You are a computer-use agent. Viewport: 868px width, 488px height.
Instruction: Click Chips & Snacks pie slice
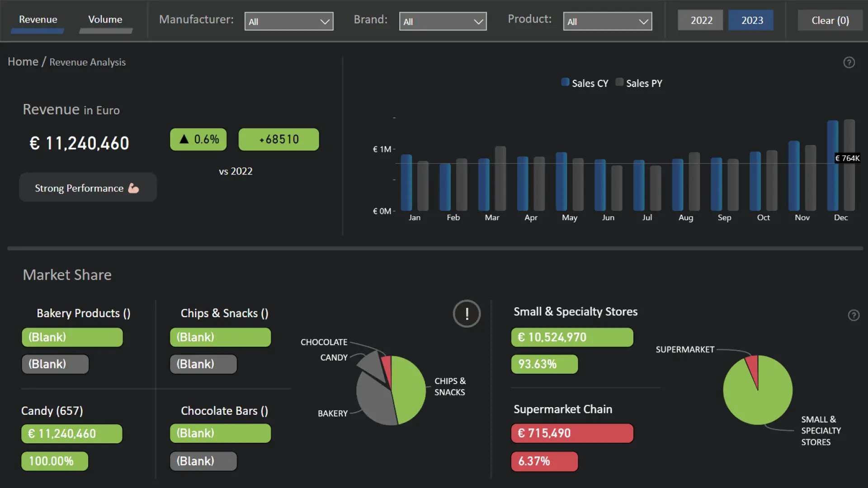[409, 389]
